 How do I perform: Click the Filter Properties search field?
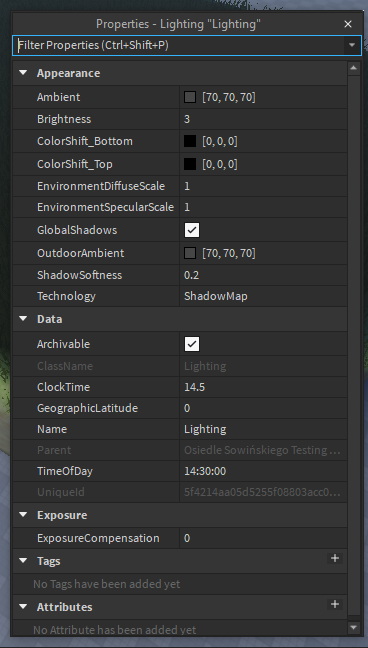(179, 45)
